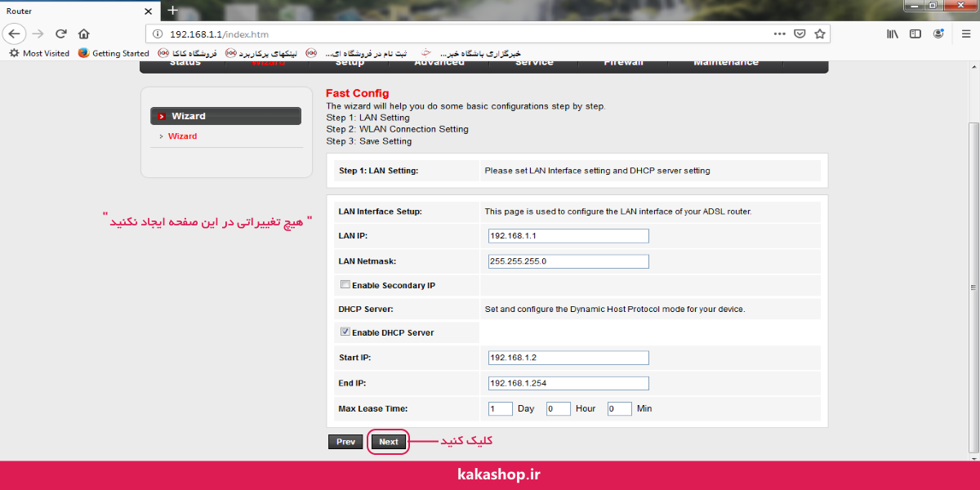Toggle the Enable DHCP Server checkbox

click(x=345, y=332)
